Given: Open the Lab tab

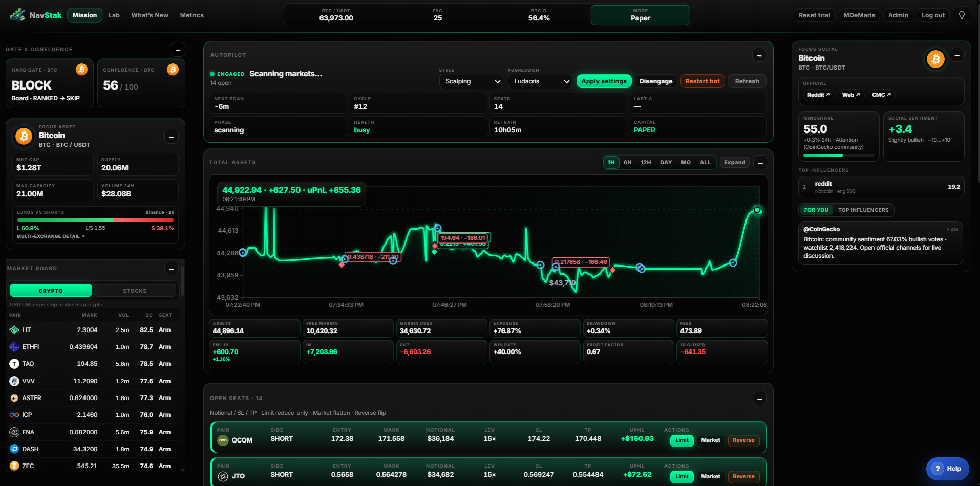Looking at the screenshot, I should tap(114, 15).
